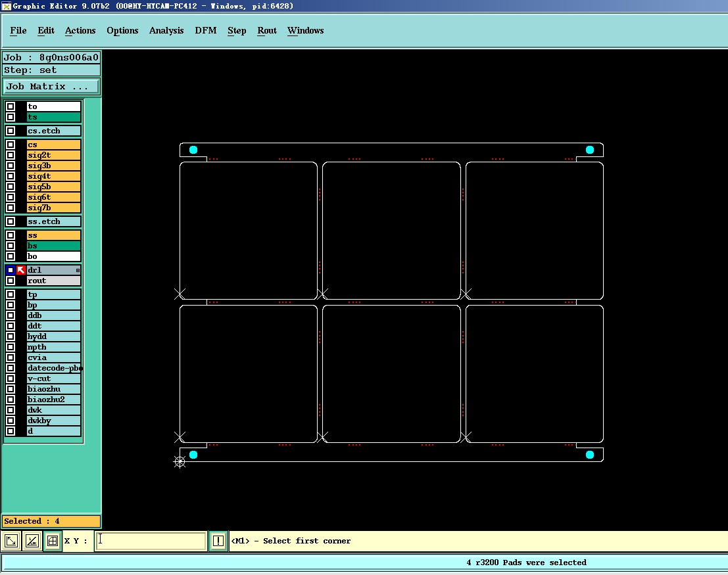Select the bo layer name
This screenshot has height=575, width=728.
coord(53,256)
